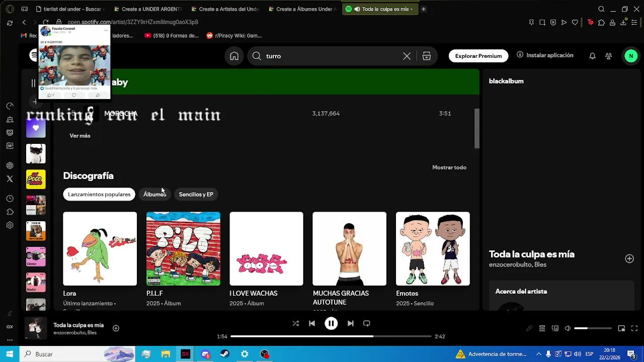Screen dimensions: 644x362
Task: Bookmark page with heart icon in address bar
Action: tap(575, 22)
